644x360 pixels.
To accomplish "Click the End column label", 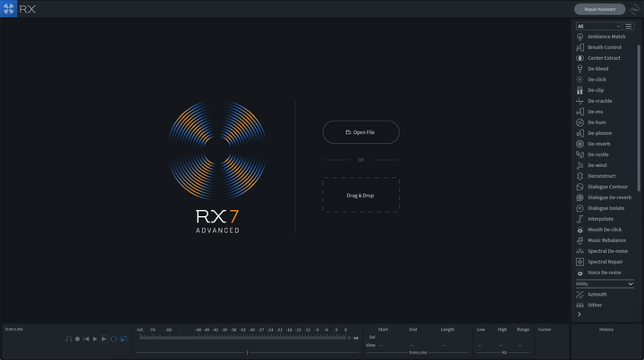I will point(412,330).
